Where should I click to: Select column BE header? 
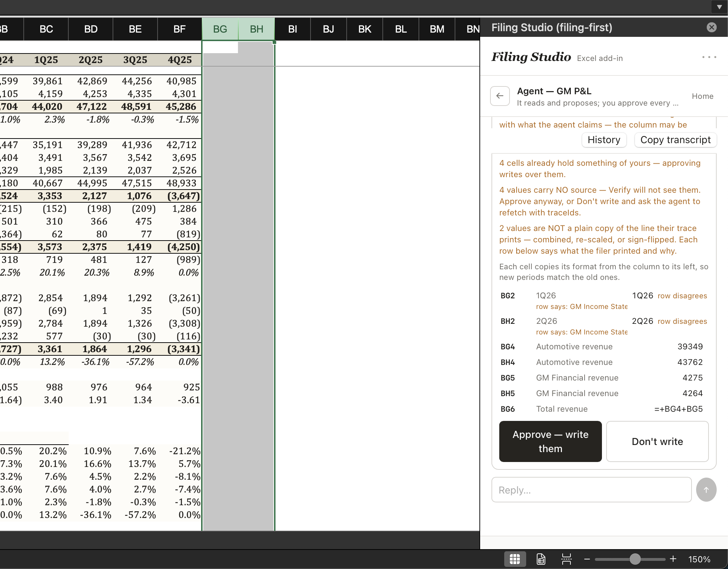pos(135,29)
